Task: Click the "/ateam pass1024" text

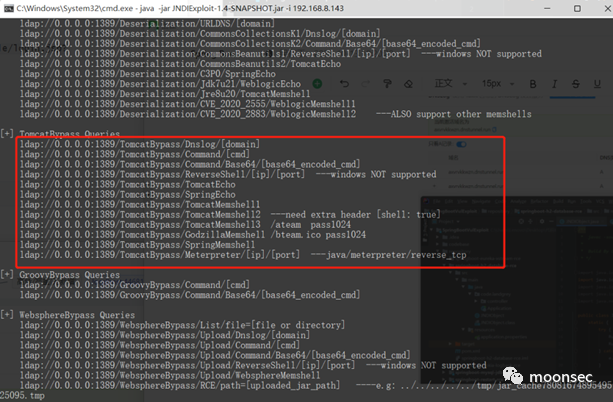Action: (311, 225)
